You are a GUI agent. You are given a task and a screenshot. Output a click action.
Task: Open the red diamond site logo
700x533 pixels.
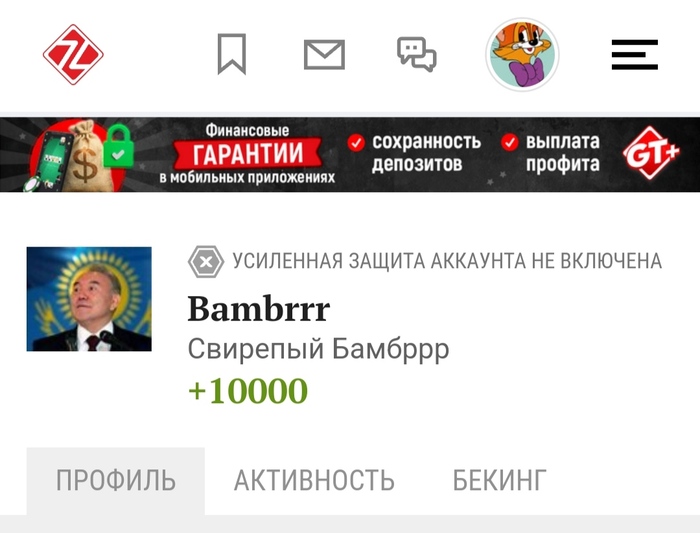click(73, 54)
